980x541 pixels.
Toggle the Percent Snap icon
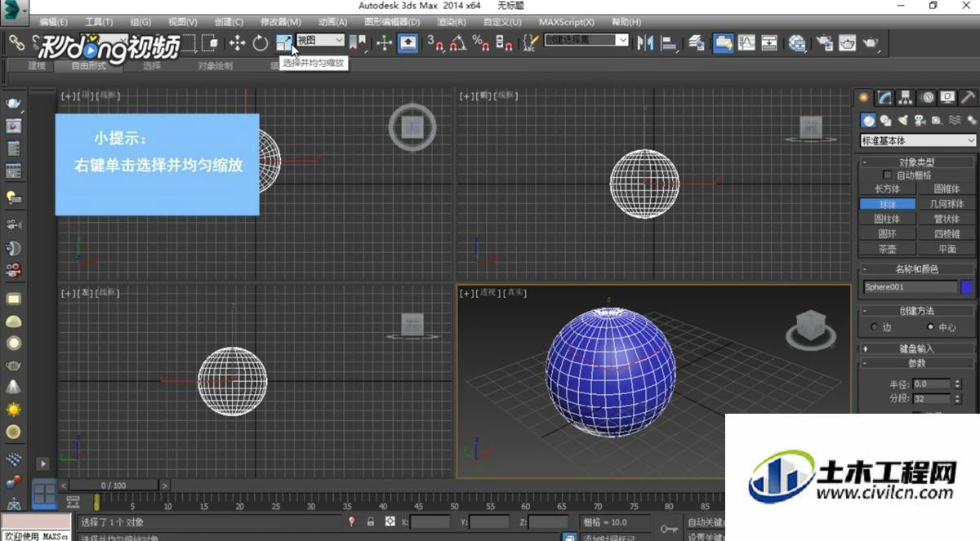click(x=481, y=43)
